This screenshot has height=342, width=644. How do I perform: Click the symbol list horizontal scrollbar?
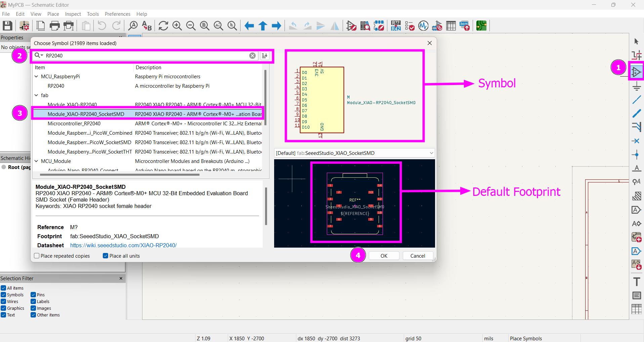(120, 175)
